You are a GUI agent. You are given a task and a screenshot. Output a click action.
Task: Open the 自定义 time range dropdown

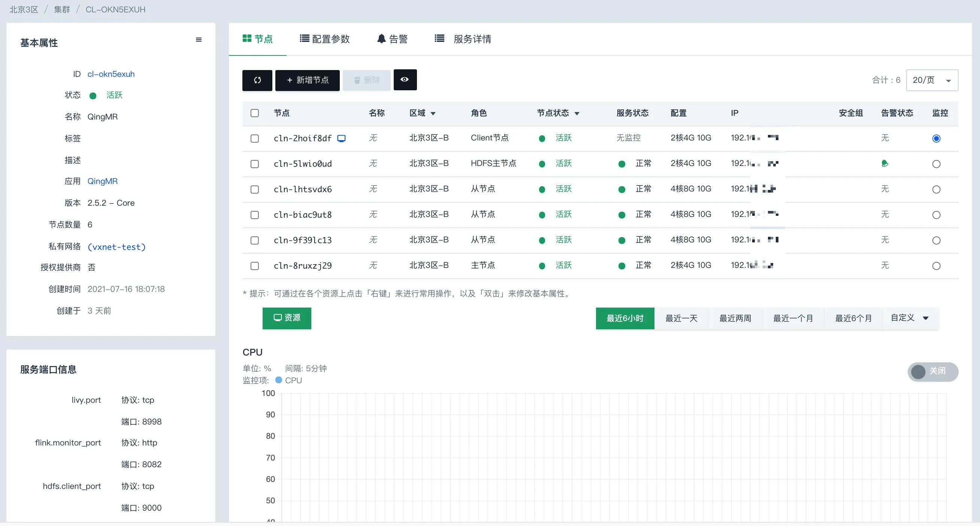click(910, 318)
